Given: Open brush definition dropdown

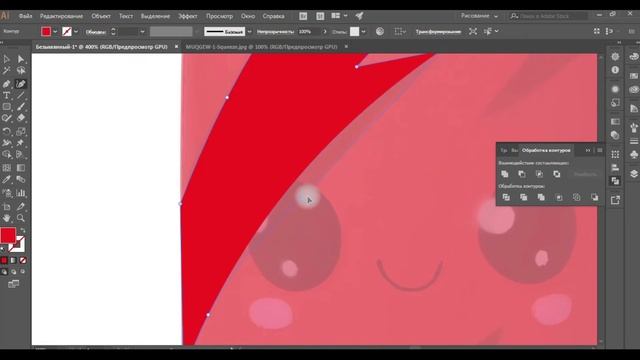Looking at the screenshot, I should pos(249,31).
